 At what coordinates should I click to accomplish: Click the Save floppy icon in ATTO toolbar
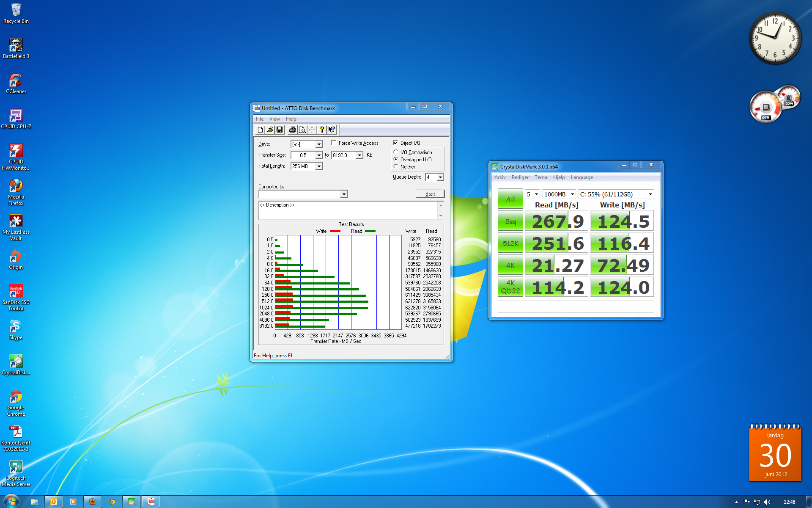tap(280, 130)
